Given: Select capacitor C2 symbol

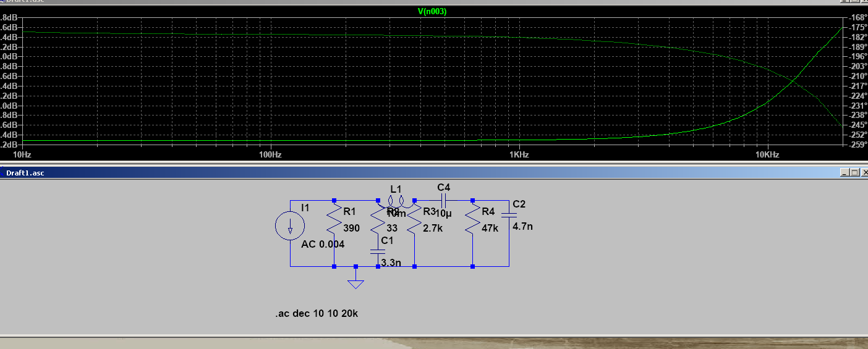Looking at the screenshot, I should tap(509, 215).
